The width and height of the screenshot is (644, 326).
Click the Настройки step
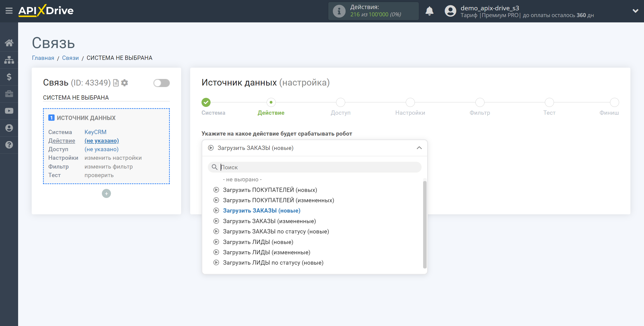[410, 102]
